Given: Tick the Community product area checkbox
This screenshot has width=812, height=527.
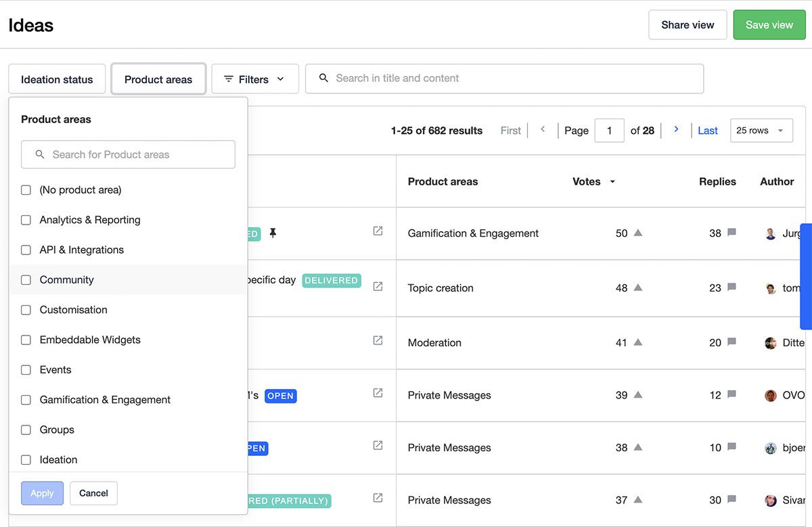Looking at the screenshot, I should pyautogui.click(x=26, y=280).
